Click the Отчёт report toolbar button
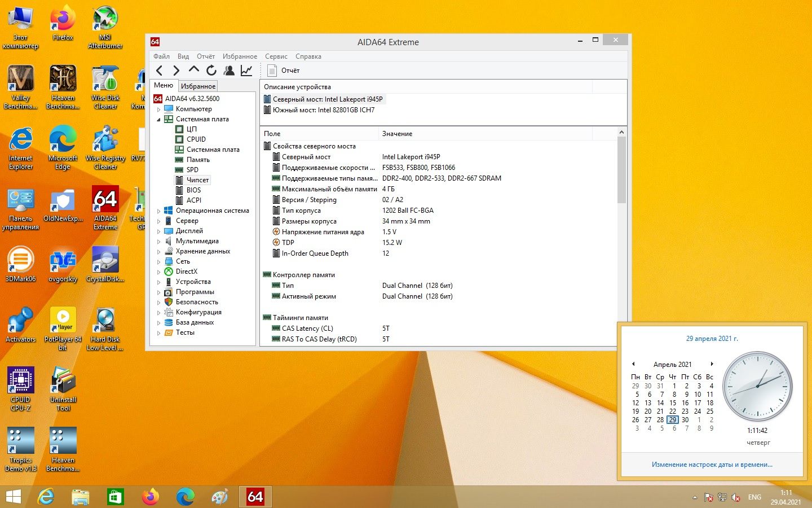The height and width of the screenshot is (508, 812). [284, 71]
